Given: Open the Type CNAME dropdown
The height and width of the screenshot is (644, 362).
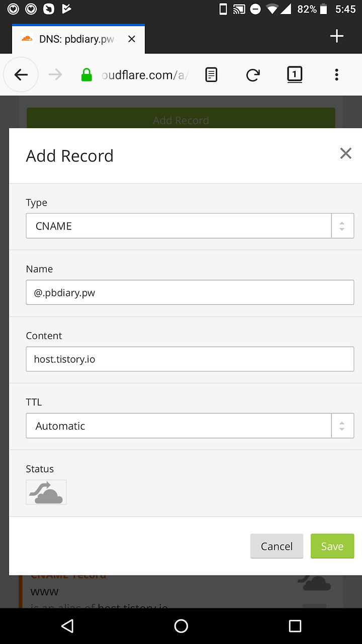Looking at the screenshot, I should coord(190,226).
